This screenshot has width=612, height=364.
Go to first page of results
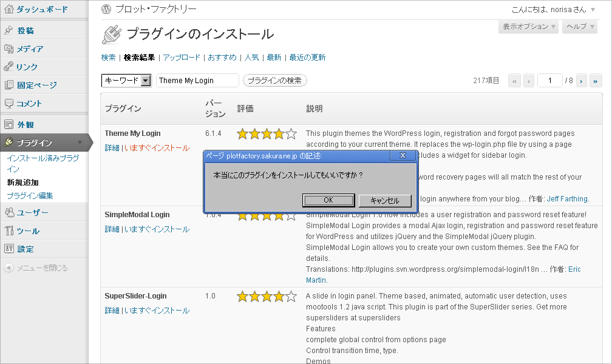coord(514,81)
